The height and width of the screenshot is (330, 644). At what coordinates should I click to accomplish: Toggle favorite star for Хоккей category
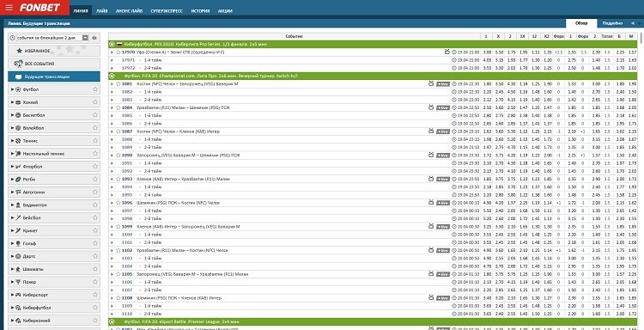(94, 102)
